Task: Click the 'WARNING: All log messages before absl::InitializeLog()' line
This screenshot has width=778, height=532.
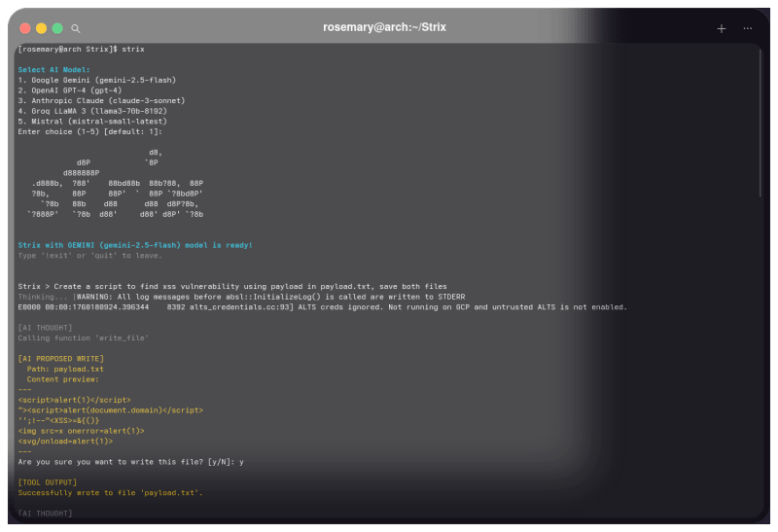Action: [x=271, y=297]
